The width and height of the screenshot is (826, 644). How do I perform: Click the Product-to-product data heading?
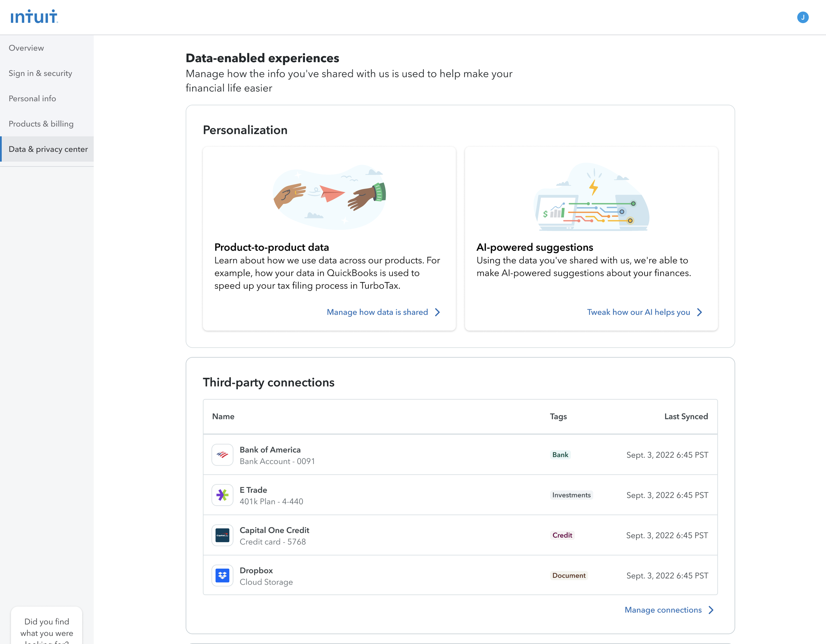272,247
